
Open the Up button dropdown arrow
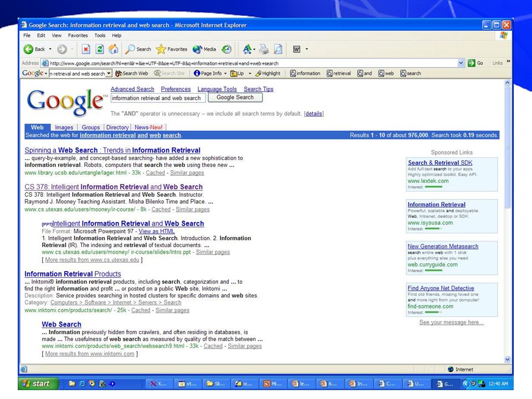250,73
